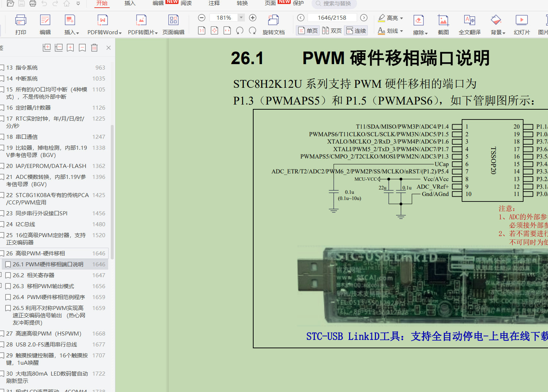
Task: Open the quick access customize dropdown arrow
Action: coord(78,4)
